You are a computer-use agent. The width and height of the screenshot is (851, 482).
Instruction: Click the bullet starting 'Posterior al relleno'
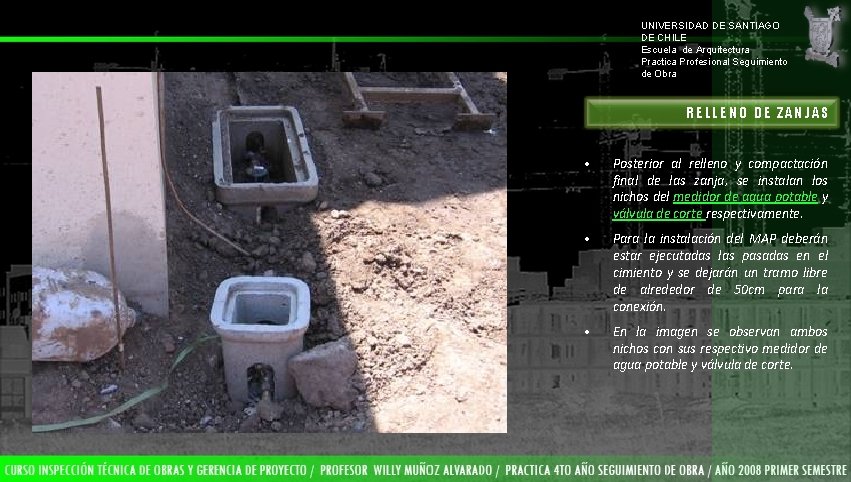point(720,189)
